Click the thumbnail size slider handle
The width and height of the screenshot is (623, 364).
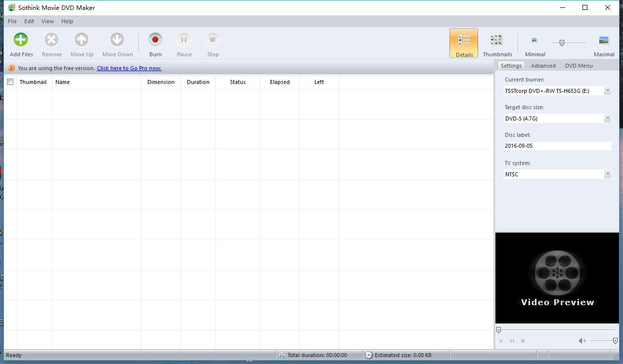click(x=561, y=43)
